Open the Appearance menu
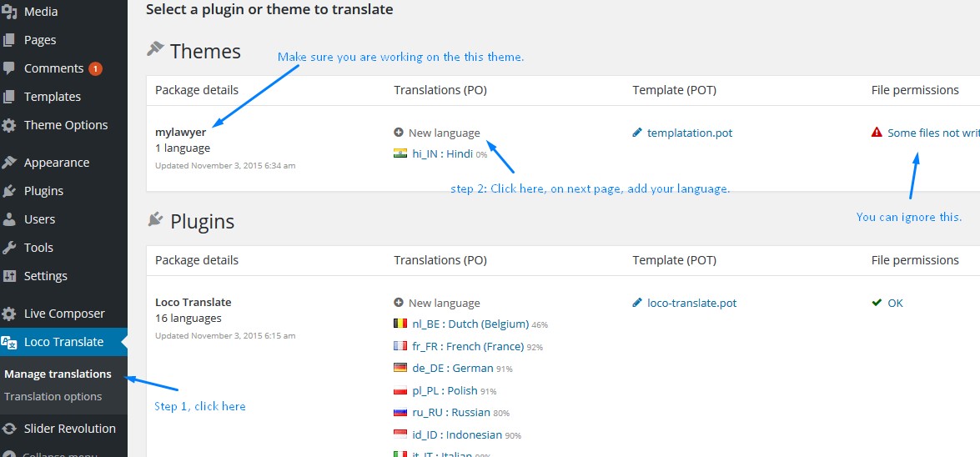The width and height of the screenshot is (980, 457). pyautogui.click(x=56, y=163)
